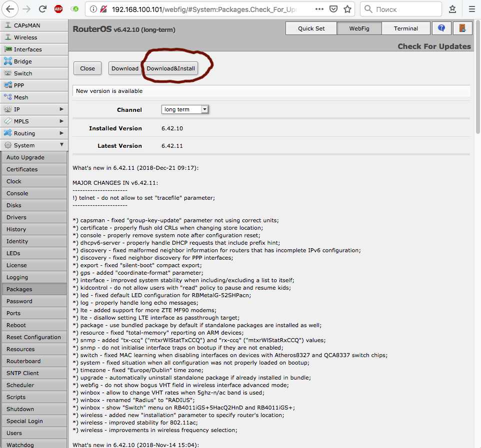Open Reset Configuration menu item

click(34, 337)
